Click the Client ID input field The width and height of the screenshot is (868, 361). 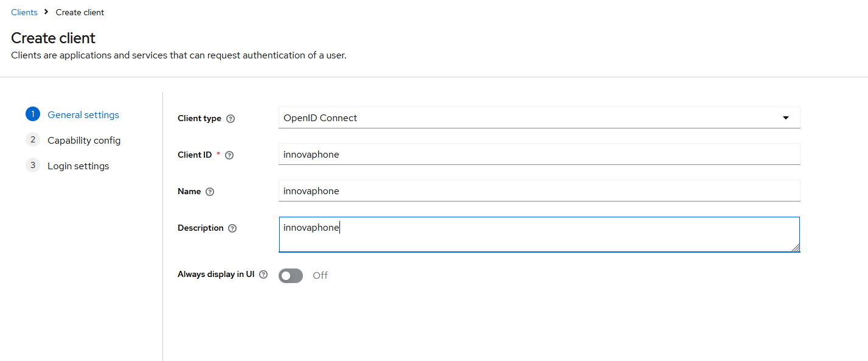[539, 155]
